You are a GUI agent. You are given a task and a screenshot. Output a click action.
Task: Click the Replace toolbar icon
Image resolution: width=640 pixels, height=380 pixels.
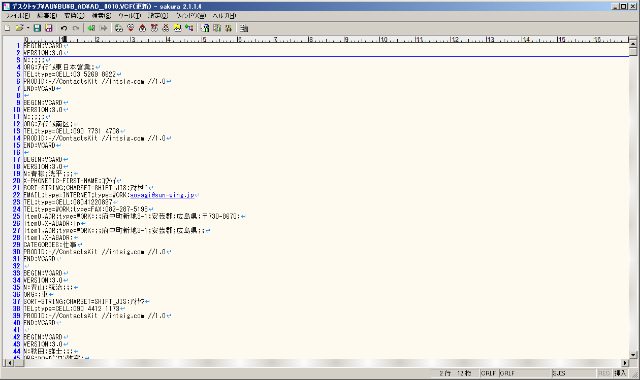tap(154, 28)
